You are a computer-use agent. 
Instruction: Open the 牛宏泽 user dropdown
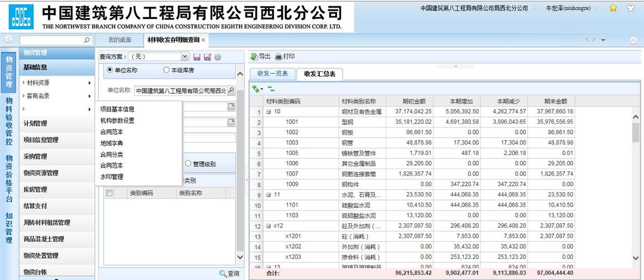pos(596,8)
